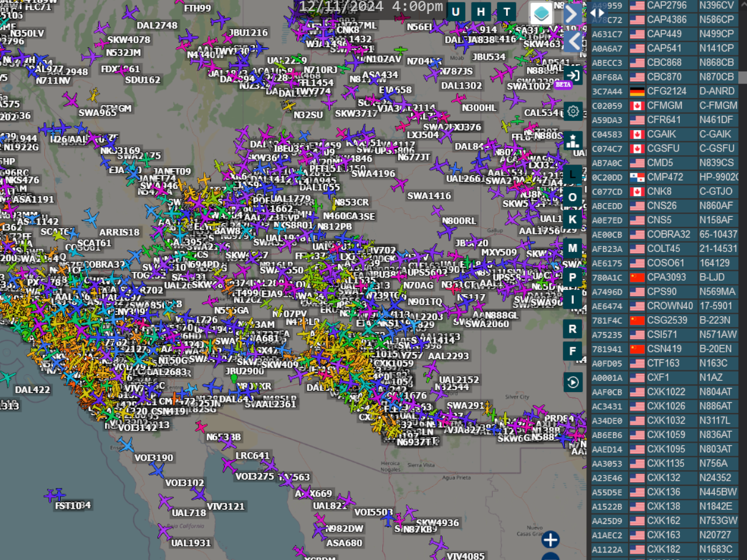Viewport: 747px width, 560px height.
Task: Click the date and time display
Action: click(371, 7)
